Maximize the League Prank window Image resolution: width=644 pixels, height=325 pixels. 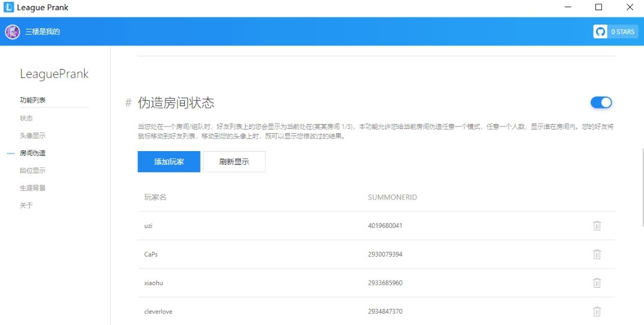click(599, 7)
